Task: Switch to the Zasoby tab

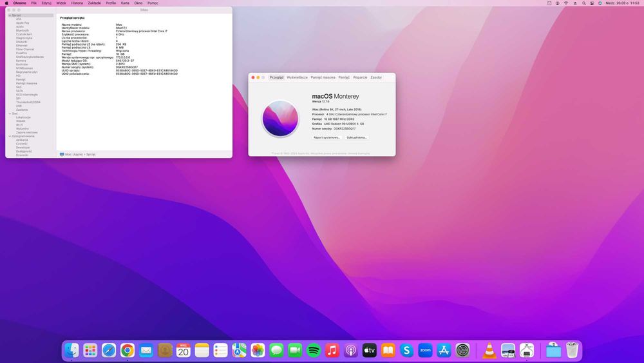Action: click(376, 77)
